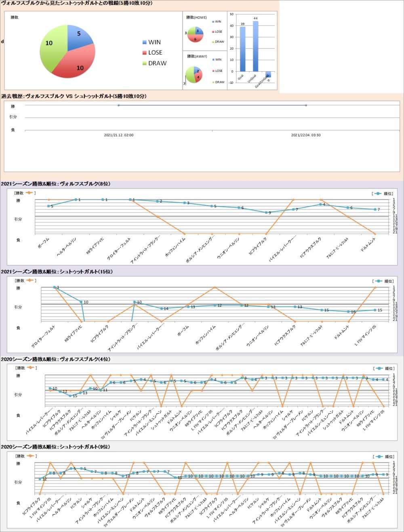The height and width of the screenshot is (532, 404).
Task: Click the blue WIN slice of the large pie
Action: (79, 37)
